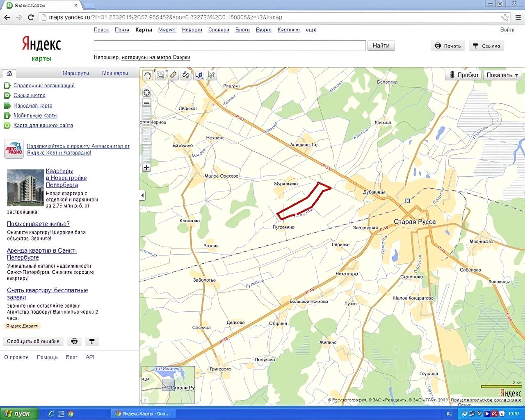Open the Маркет service link
Image resolution: width=525 pixels, height=420 pixels.
click(167, 30)
